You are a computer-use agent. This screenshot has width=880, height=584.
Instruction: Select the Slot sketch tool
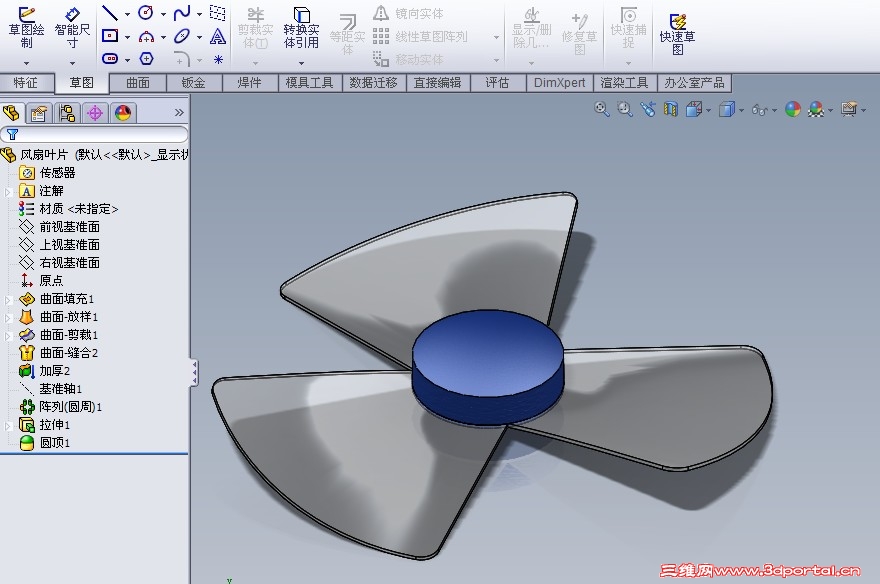109,58
